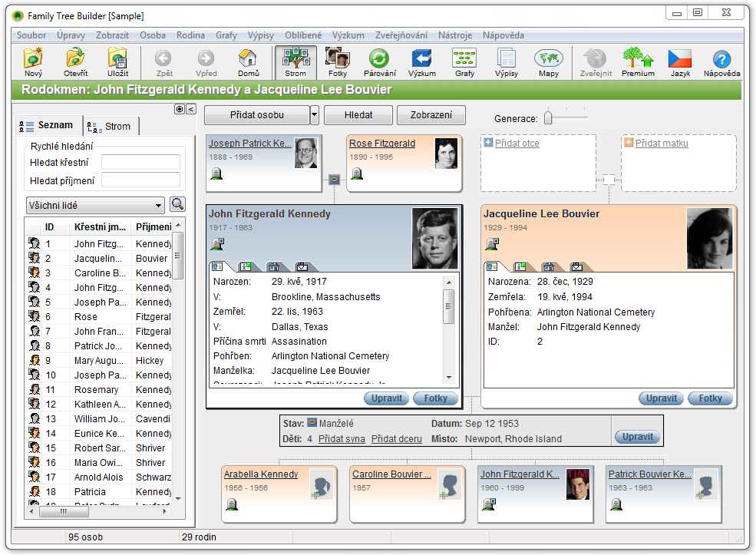Click the tombstone icon on Arabella Kennedy card

pyautogui.click(x=232, y=504)
